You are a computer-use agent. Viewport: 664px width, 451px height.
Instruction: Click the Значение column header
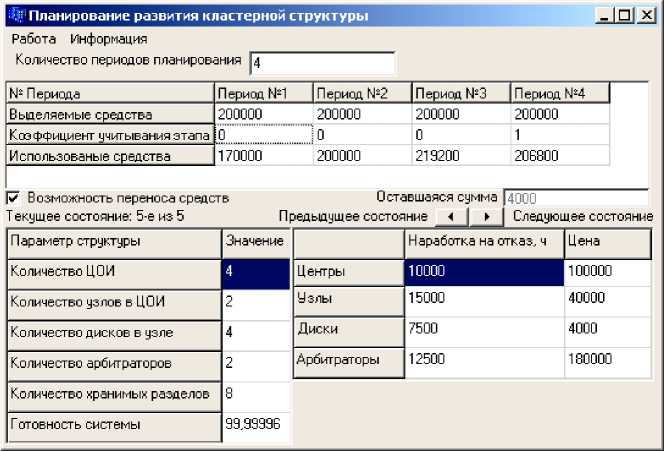tap(256, 244)
